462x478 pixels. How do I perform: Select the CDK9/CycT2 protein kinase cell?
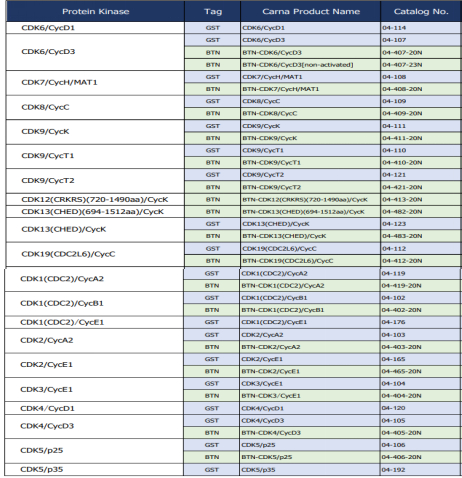(95, 181)
